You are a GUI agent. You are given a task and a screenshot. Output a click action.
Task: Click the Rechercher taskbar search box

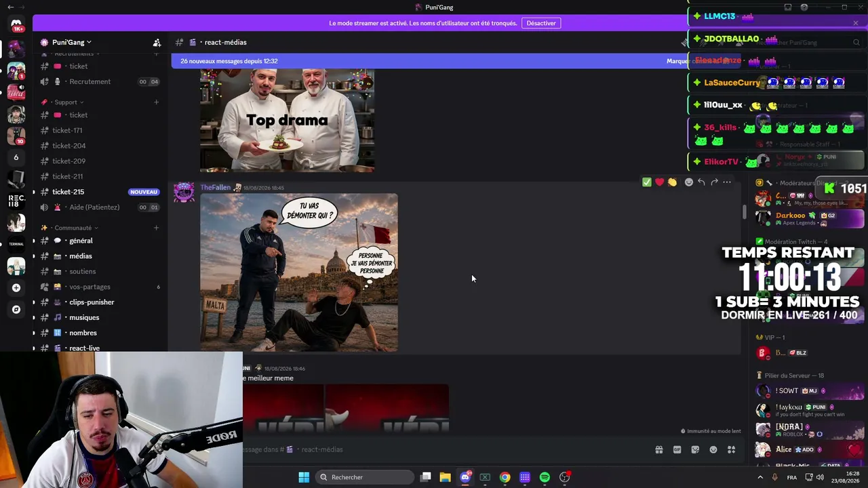(365, 477)
